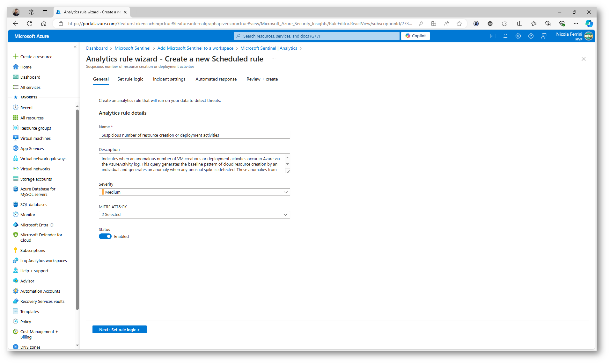The width and height of the screenshot is (610, 364).
Task: Click the Advisor icon in sidebar
Action: click(x=15, y=281)
